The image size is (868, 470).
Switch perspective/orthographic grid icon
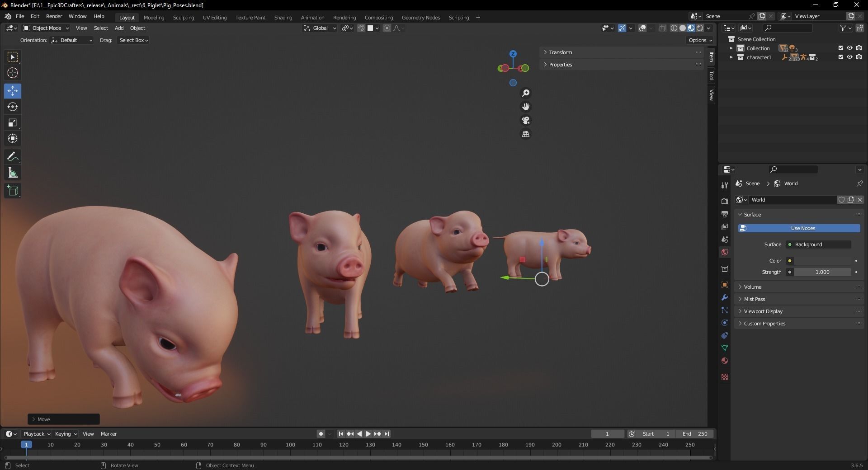tap(526, 134)
